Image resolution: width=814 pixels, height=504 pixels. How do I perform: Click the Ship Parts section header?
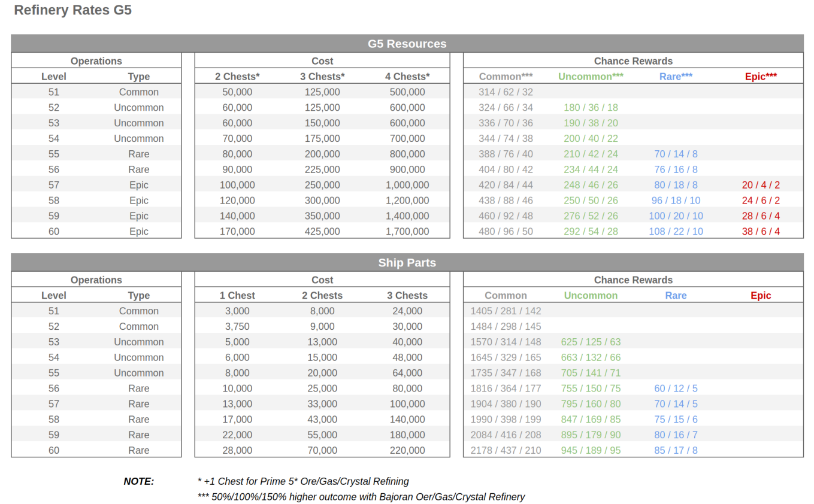point(408,262)
